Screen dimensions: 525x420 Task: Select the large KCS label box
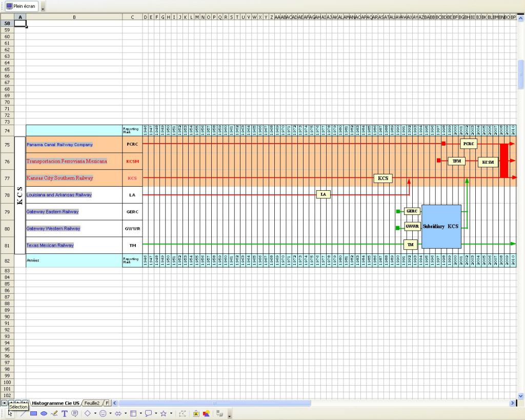pos(382,178)
